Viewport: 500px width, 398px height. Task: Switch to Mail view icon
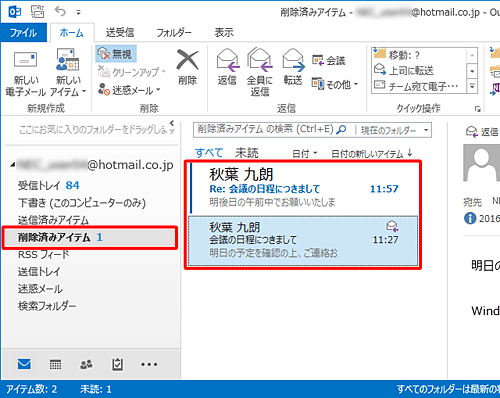point(24,364)
